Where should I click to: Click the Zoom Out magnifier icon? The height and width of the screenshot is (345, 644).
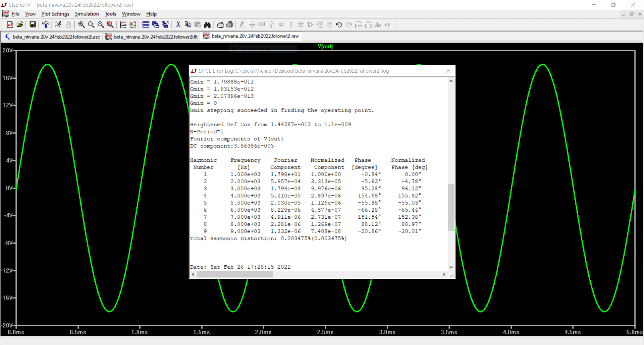(101, 25)
